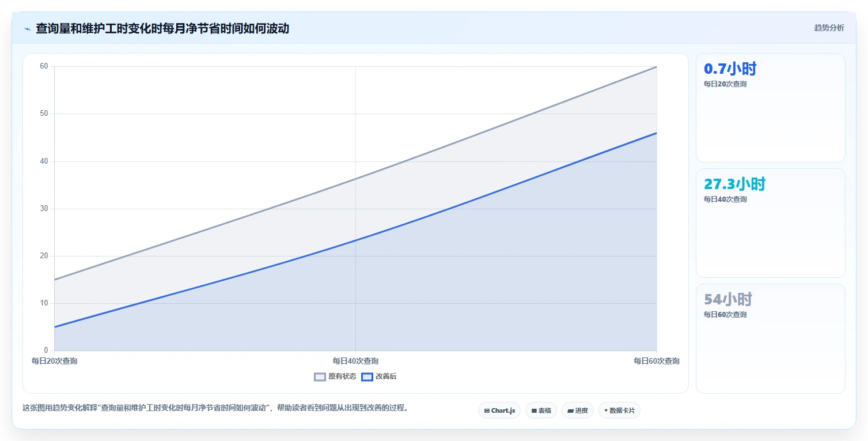
Task: Click the gray line start point at 每日20次查询
Action: [54, 280]
